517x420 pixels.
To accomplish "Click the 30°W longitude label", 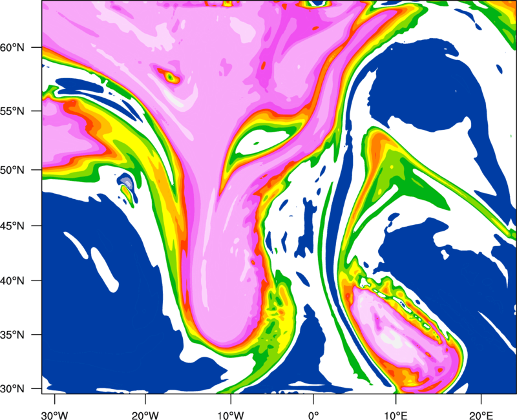I will point(54,415).
